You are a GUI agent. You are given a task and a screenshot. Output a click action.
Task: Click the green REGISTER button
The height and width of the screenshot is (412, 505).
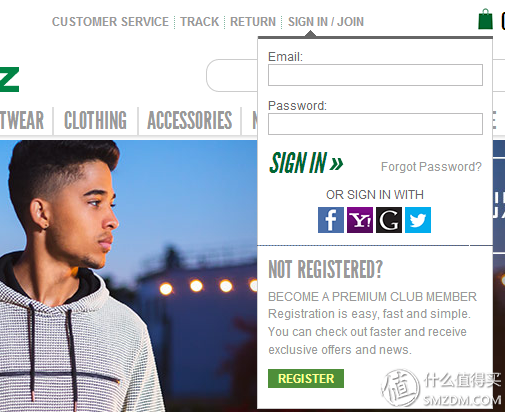[306, 378]
